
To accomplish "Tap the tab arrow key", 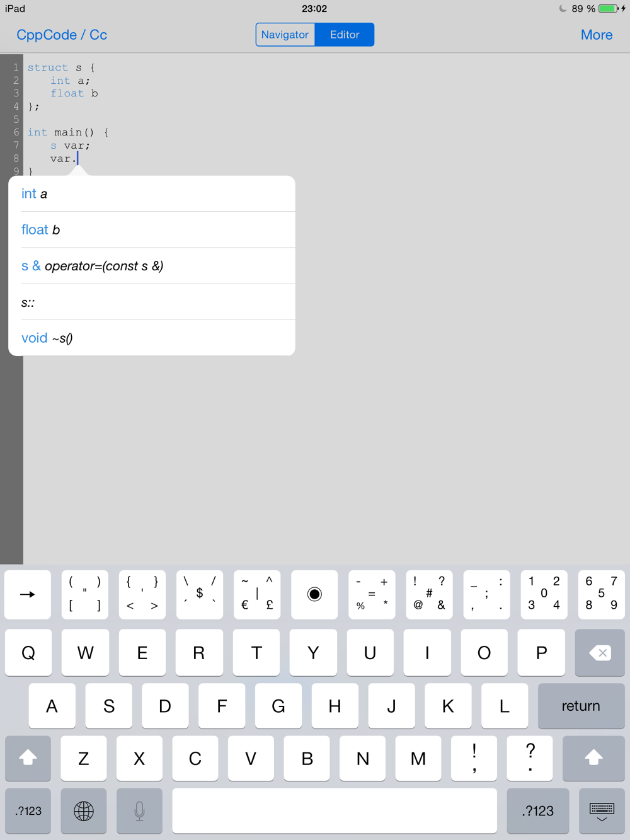I will click(28, 594).
